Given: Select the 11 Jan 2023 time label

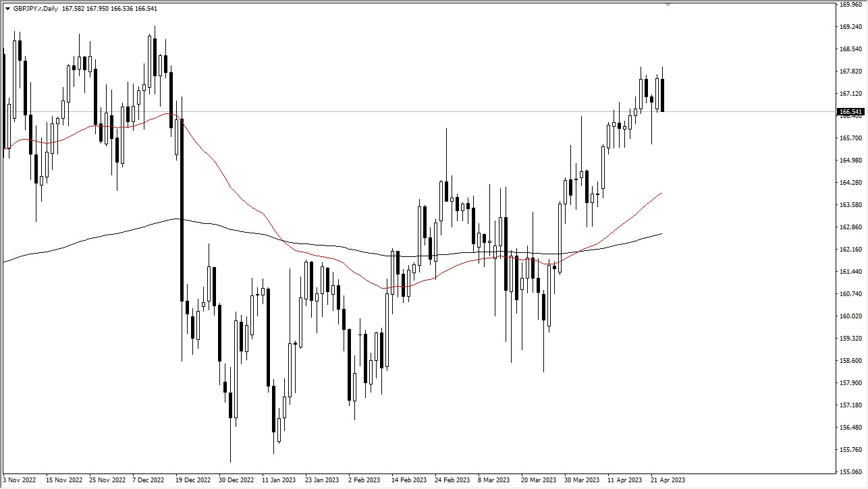Looking at the screenshot, I should [x=277, y=480].
